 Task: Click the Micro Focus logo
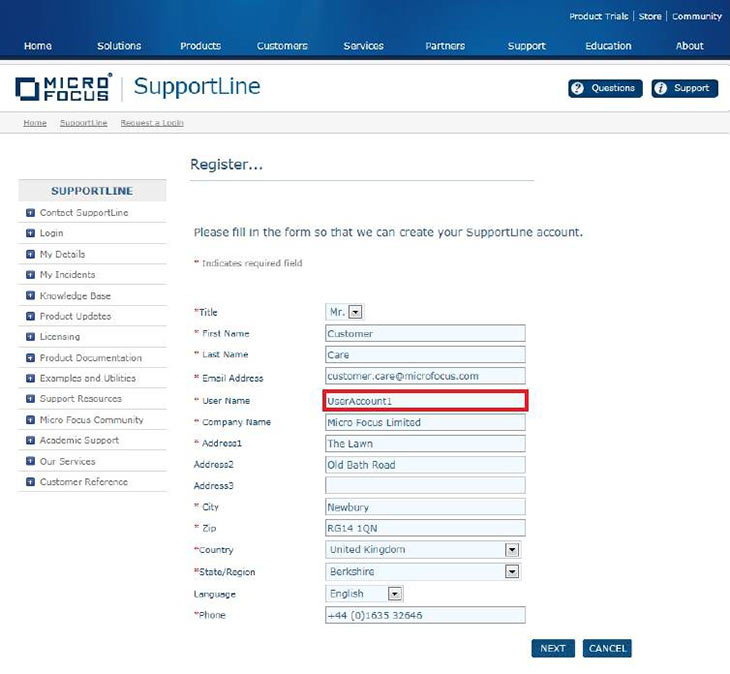pos(63,88)
